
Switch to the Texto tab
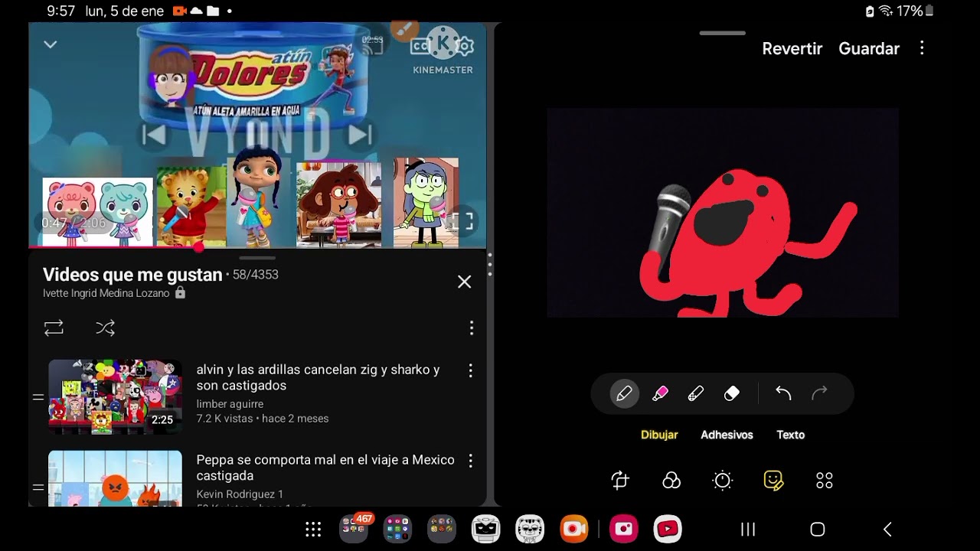(791, 435)
